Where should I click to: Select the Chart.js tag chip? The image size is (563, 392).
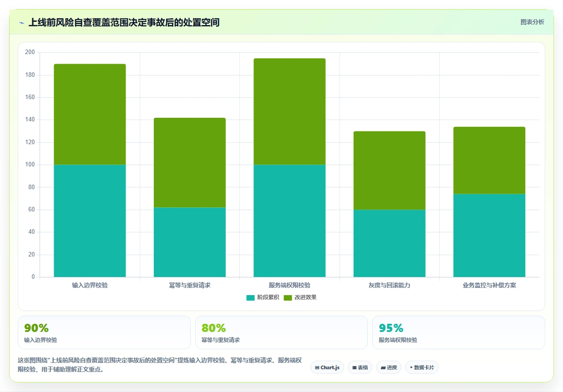[327, 367]
